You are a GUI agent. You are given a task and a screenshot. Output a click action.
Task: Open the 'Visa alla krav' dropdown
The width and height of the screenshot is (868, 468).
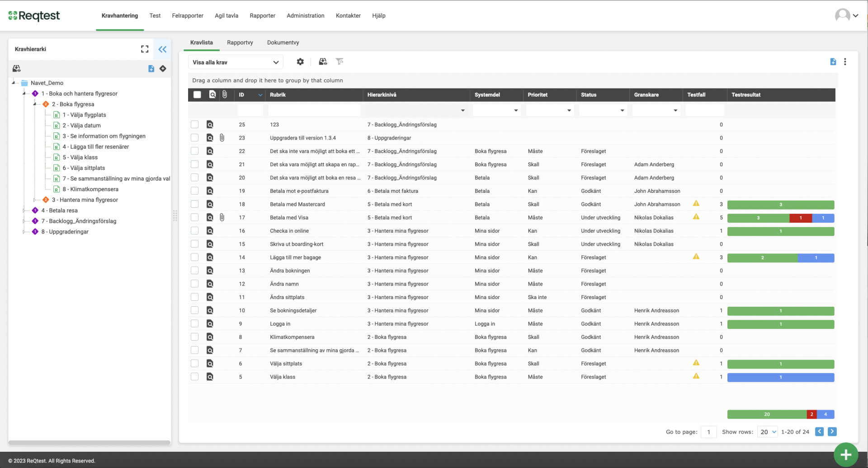pos(236,62)
